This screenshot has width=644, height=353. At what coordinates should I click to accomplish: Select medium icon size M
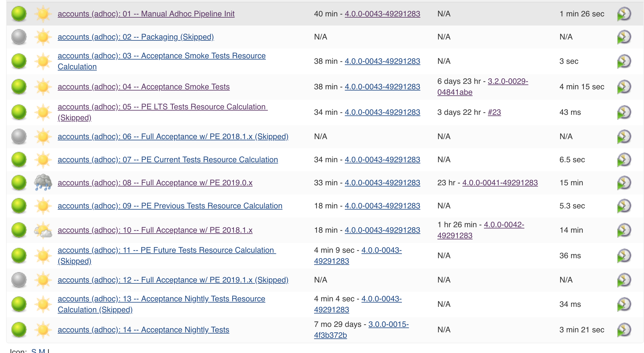[x=42, y=351]
